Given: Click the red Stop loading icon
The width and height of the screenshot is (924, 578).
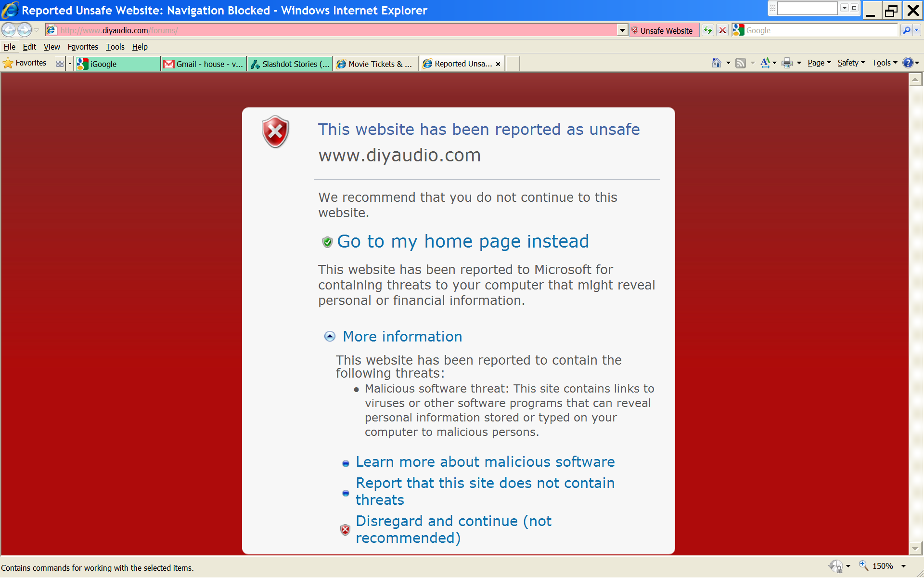Looking at the screenshot, I should 722,30.
